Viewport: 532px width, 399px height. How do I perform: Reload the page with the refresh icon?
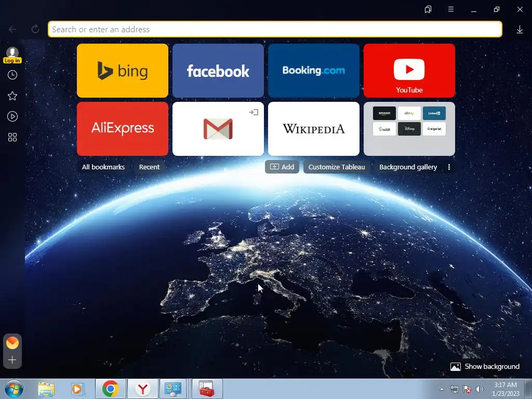(35, 29)
